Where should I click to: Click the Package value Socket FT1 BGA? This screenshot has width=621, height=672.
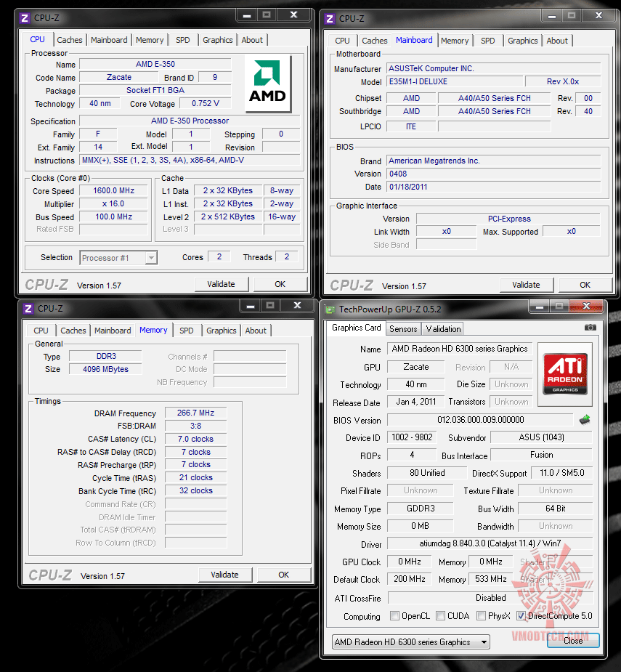[155, 90]
